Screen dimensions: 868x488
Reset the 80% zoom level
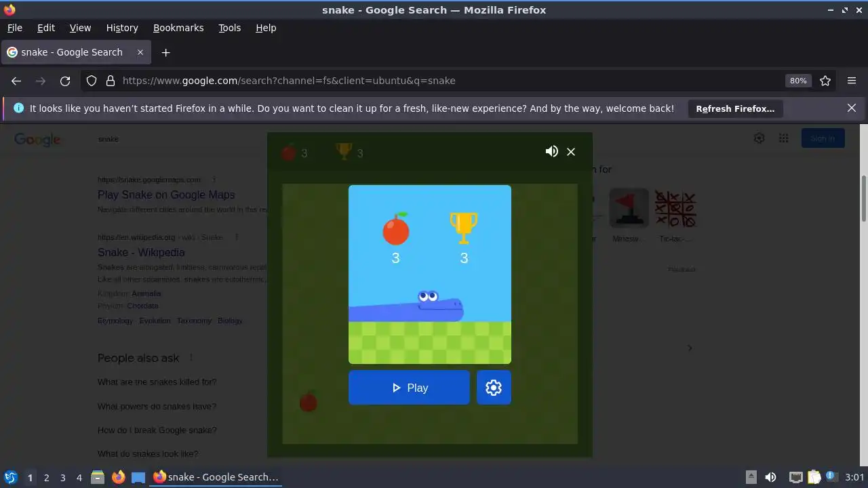[798, 81]
